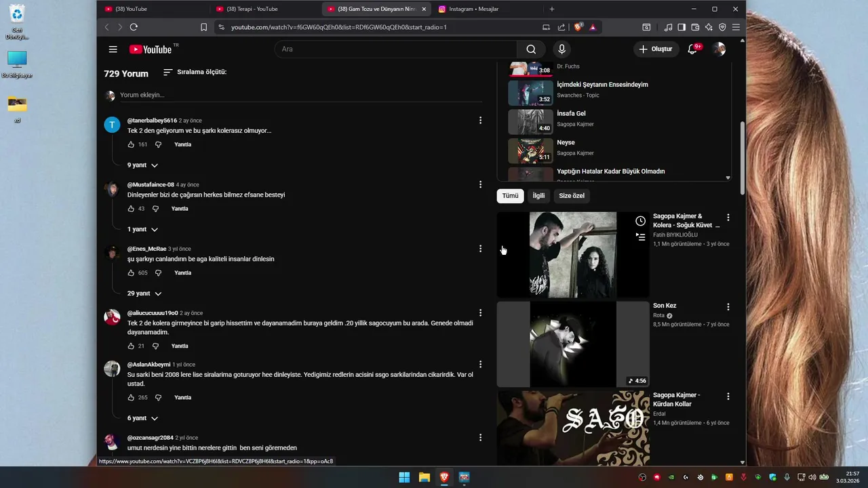This screenshot has height=488, width=868.
Task: Open options menu for @aliucucuuuu19o0 comment
Action: (x=480, y=312)
